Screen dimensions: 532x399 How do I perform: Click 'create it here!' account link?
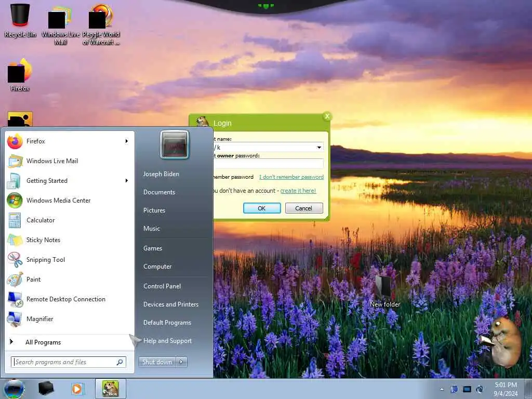click(298, 191)
